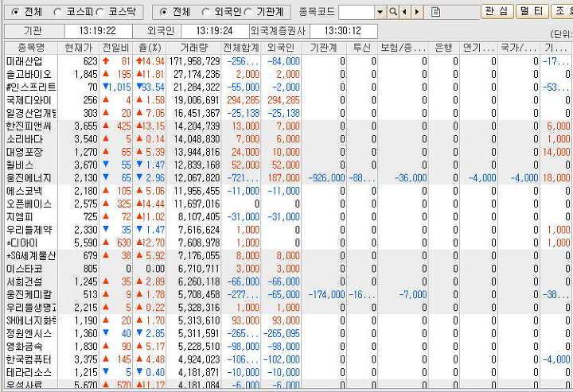Click the -926,000 기관계 value
The height and width of the screenshot is (392, 573).
pyautogui.click(x=327, y=178)
